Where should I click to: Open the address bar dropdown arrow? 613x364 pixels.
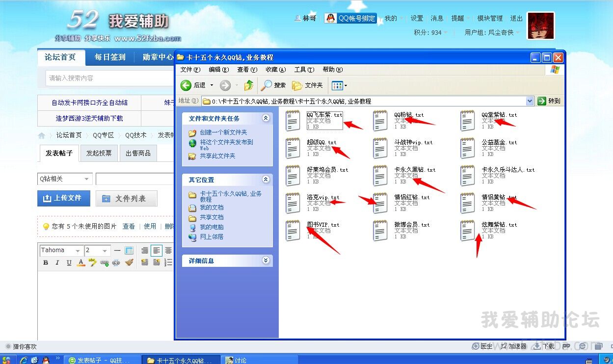point(530,101)
